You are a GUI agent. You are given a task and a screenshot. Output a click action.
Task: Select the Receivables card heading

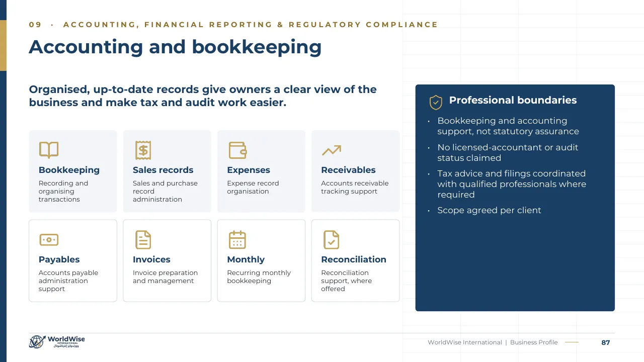tap(348, 170)
